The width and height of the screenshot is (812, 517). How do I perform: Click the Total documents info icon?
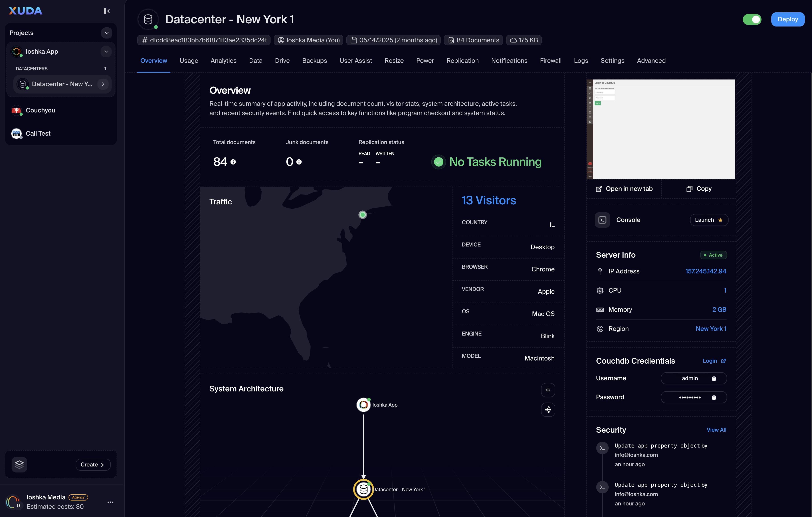[x=233, y=162]
